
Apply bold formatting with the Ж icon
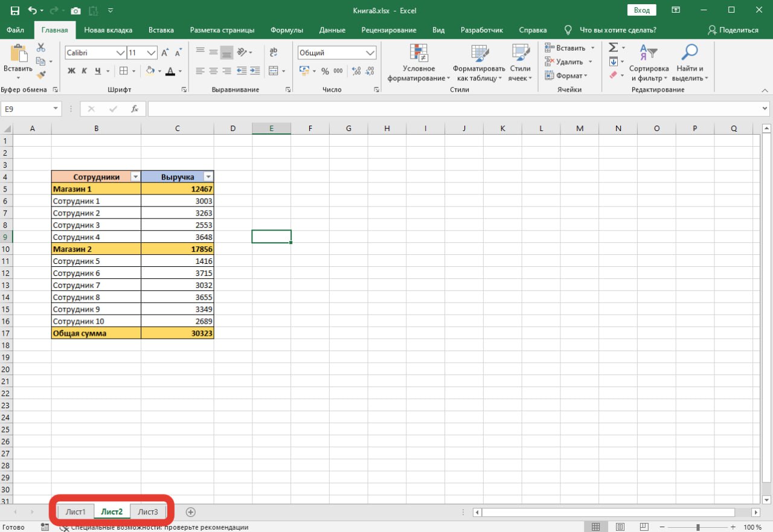pos(71,71)
